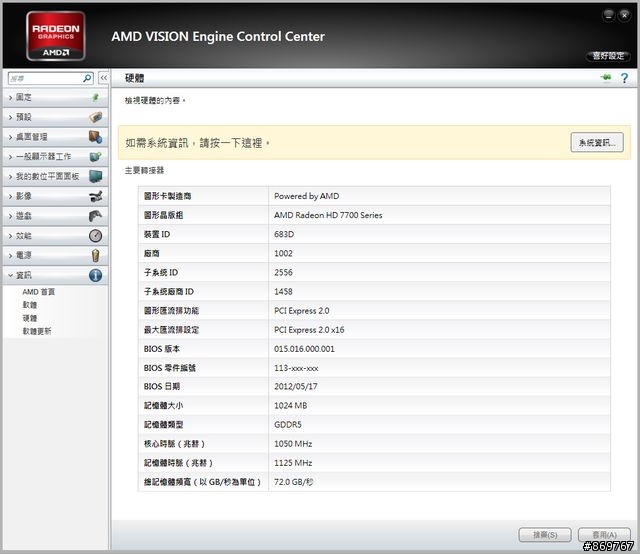Open help with the question mark icon
The image size is (640, 554).
point(624,78)
